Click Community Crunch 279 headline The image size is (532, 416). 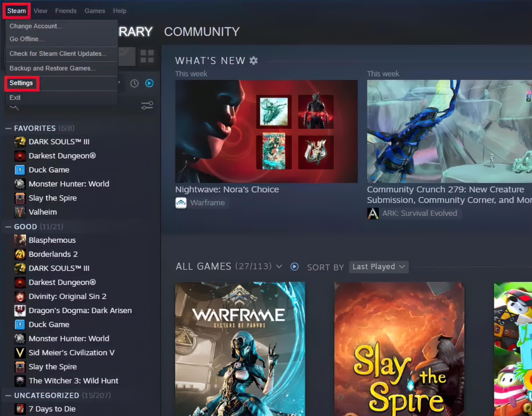(x=449, y=195)
